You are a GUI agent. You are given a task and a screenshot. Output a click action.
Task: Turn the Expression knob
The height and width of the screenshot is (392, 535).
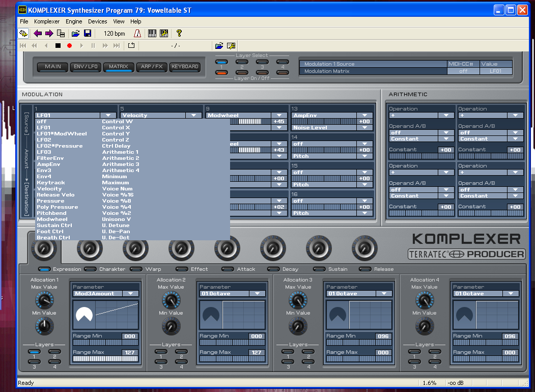(44, 249)
